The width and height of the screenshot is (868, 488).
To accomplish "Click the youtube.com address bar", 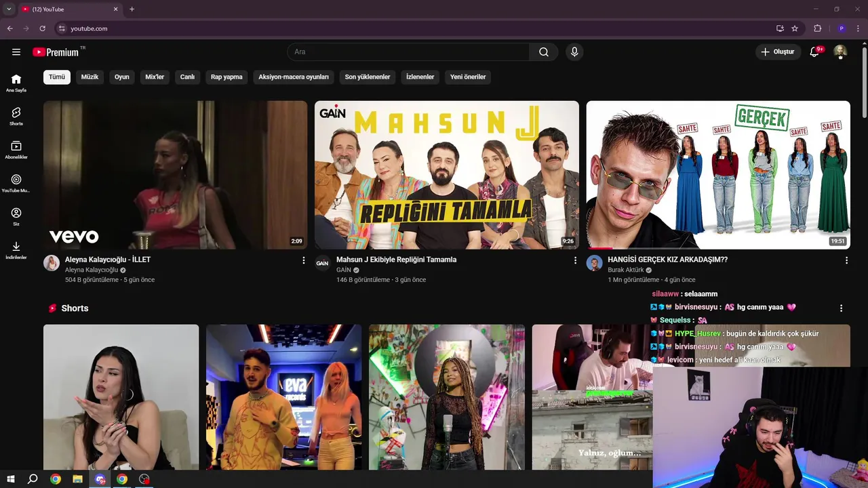I will (x=414, y=28).
